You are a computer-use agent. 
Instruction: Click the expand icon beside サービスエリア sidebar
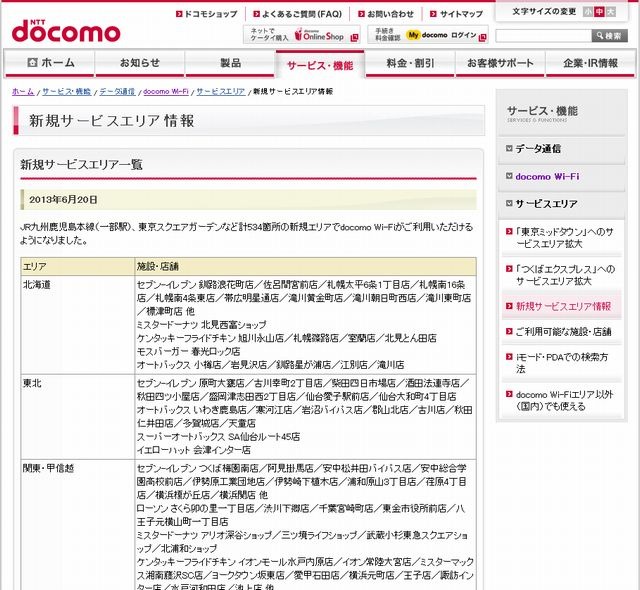click(509, 203)
